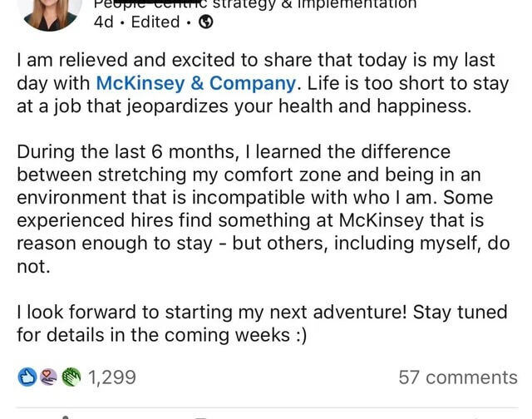
Task: Click the green clapping Celebrate reaction icon
Action: click(x=71, y=377)
